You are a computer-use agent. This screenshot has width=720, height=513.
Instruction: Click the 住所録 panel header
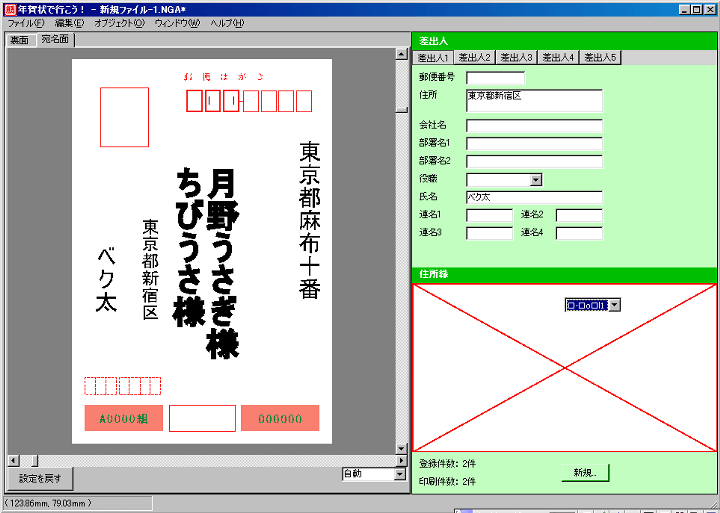[564, 274]
